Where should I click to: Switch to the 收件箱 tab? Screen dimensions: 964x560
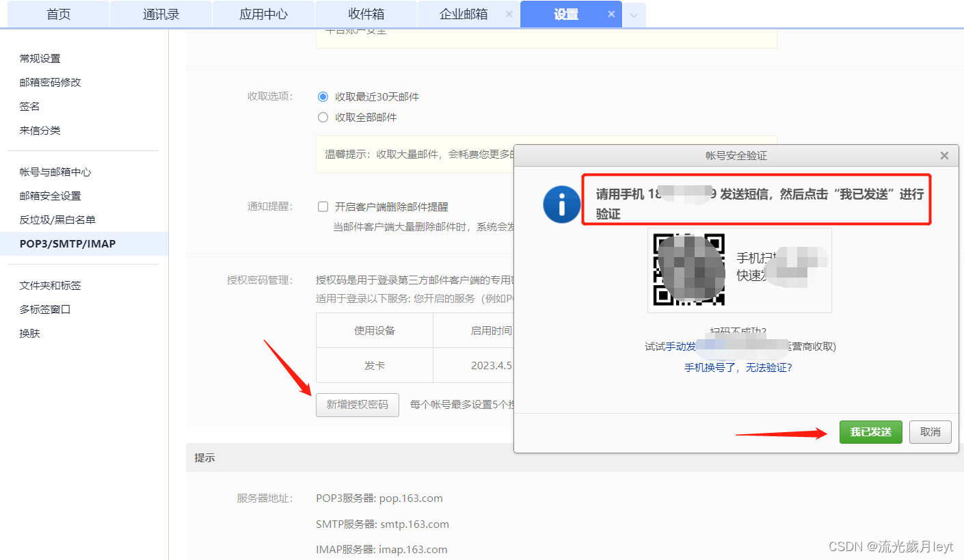click(366, 14)
